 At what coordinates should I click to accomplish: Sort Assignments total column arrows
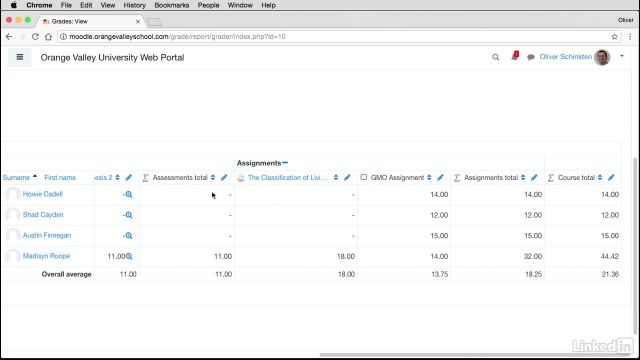[523, 178]
